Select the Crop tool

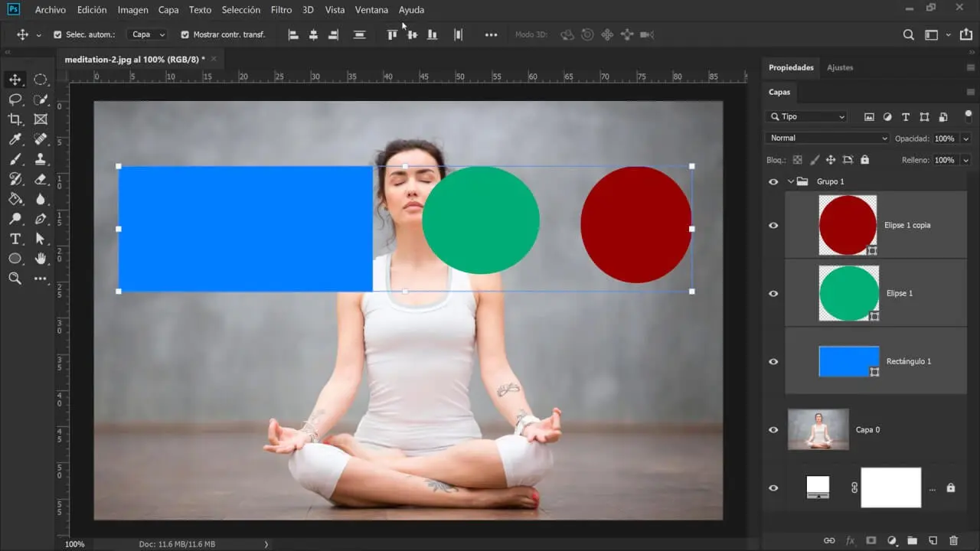pyautogui.click(x=15, y=119)
